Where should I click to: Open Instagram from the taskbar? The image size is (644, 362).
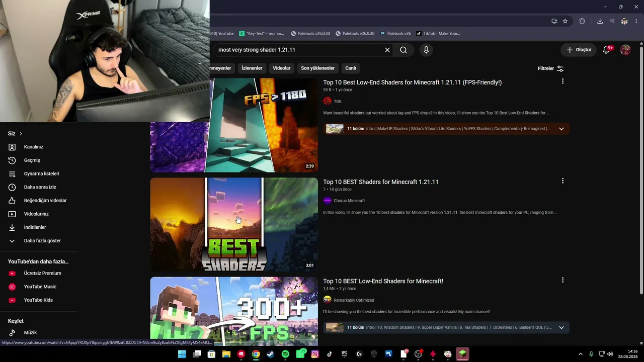point(315,354)
